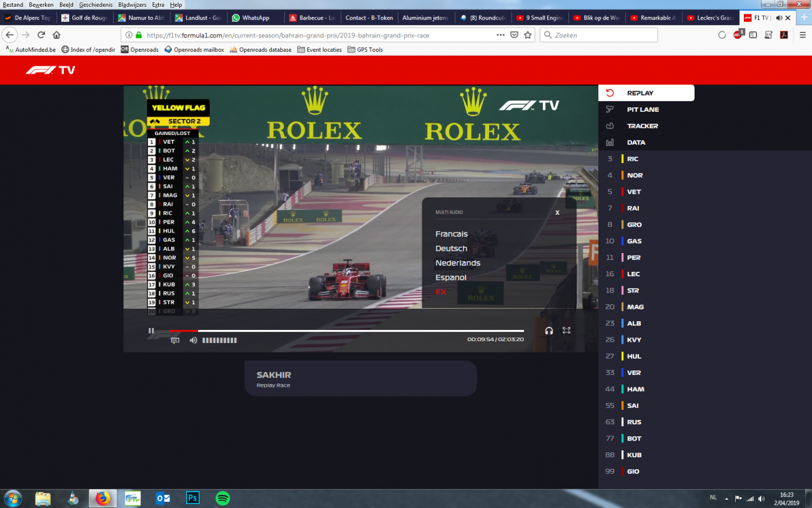Open page actions three-dot menu
This screenshot has height=508, width=812.
tap(500, 35)
